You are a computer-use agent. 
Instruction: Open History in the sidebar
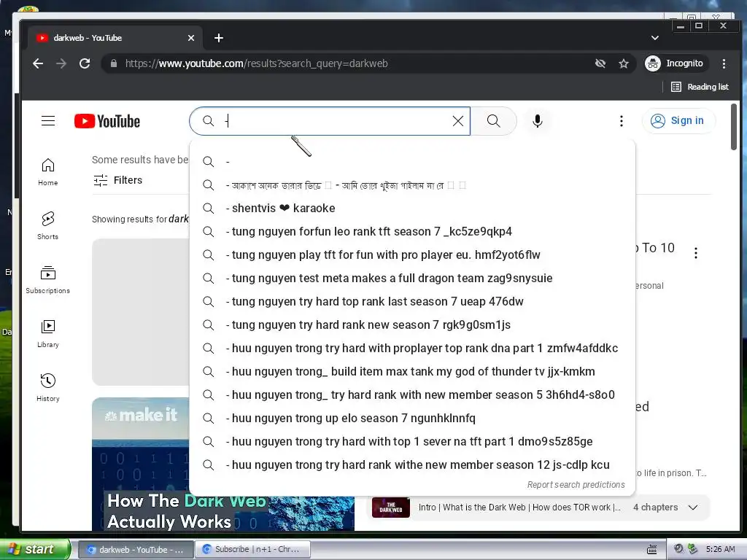(x=47, y=388)
